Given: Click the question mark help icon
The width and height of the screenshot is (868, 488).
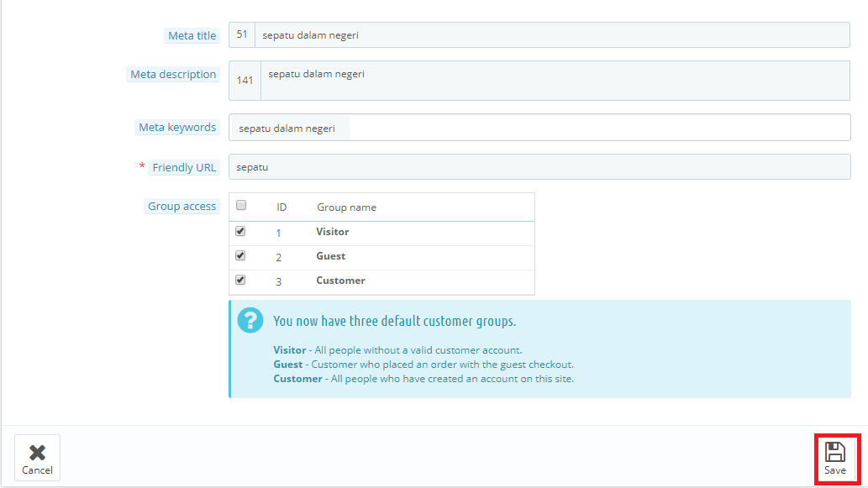Looking at the screenshot, I should [250, 320].
